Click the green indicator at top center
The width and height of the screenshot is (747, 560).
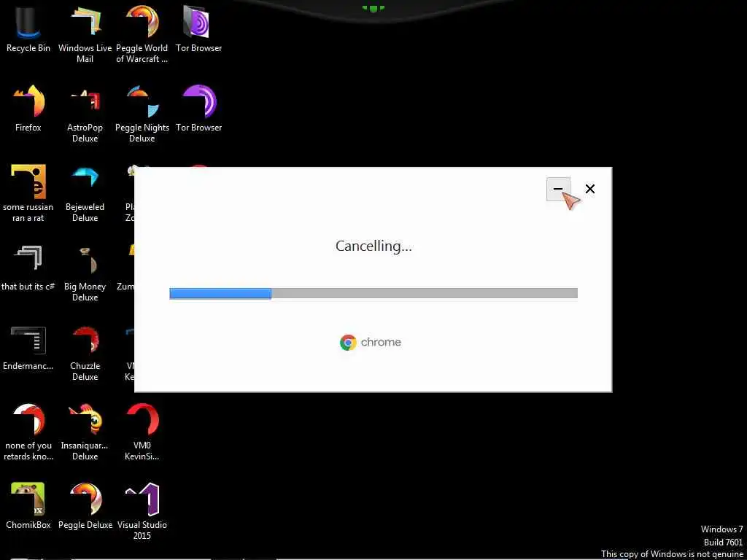pos(373,8)
